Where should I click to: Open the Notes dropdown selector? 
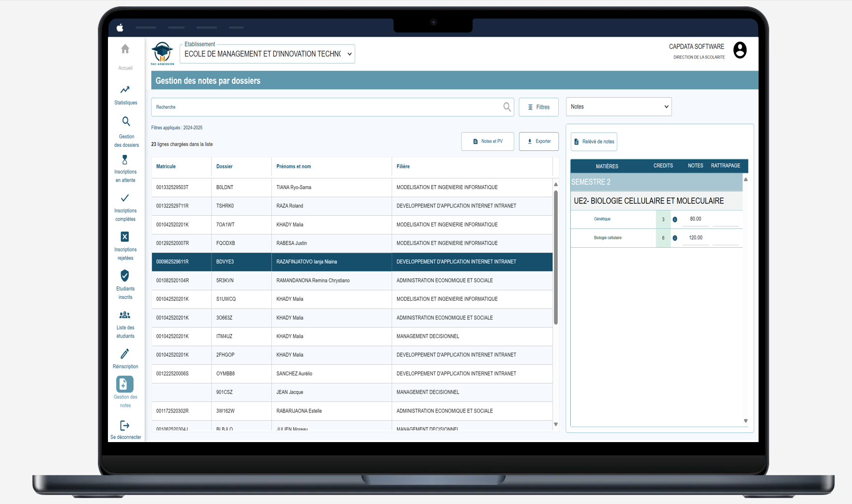coord(619,107)
